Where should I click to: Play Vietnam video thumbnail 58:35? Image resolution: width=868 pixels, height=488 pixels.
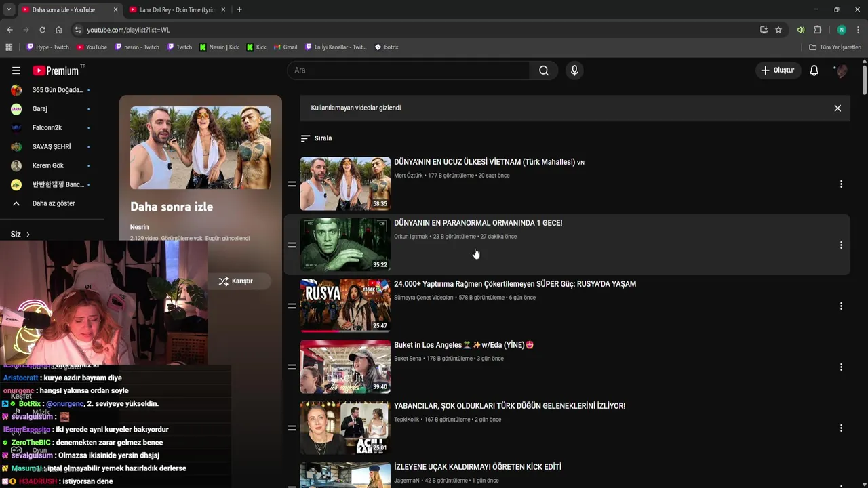pos(345,184)
